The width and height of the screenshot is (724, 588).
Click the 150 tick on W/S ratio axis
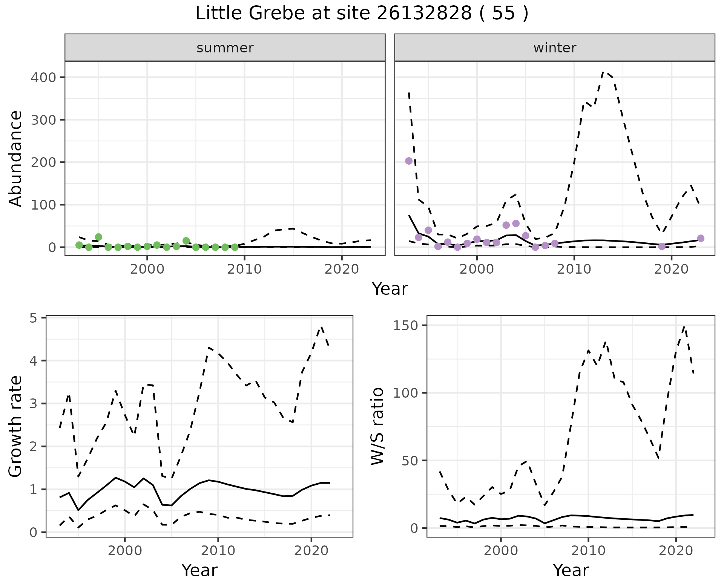pos(405,326)
